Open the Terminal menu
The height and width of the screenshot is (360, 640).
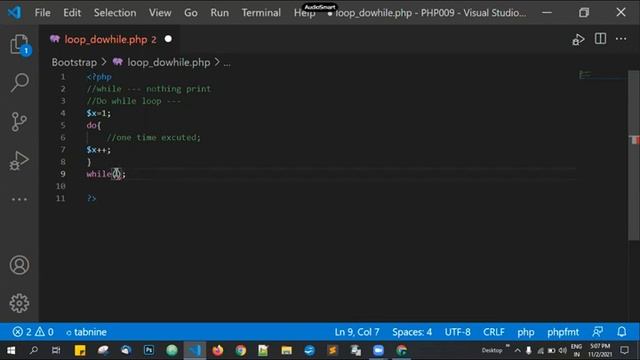[x=261, y=13]
